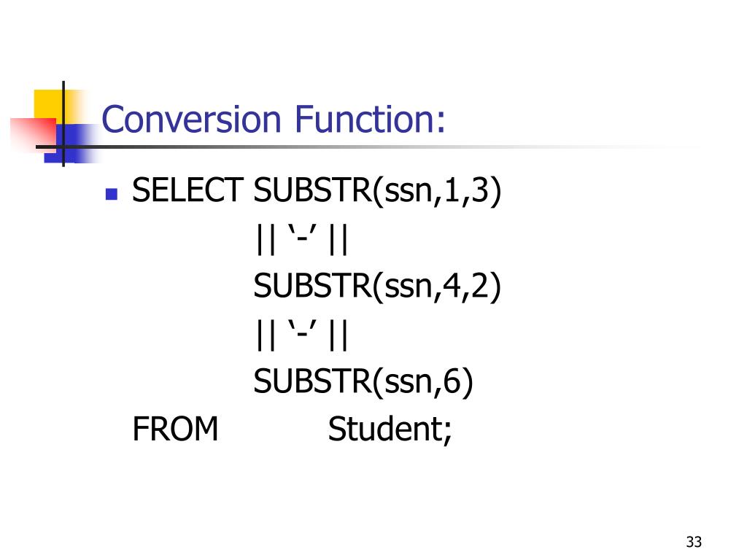
Task: Click SUBSTR(ssn,6) text
Action: 363,382
